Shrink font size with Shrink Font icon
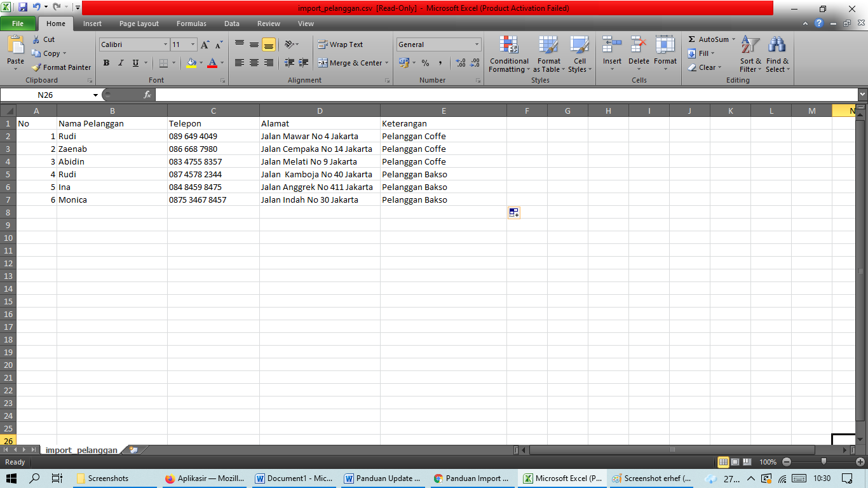The height and width of the screenshot is (488, 868). (219, 44)
